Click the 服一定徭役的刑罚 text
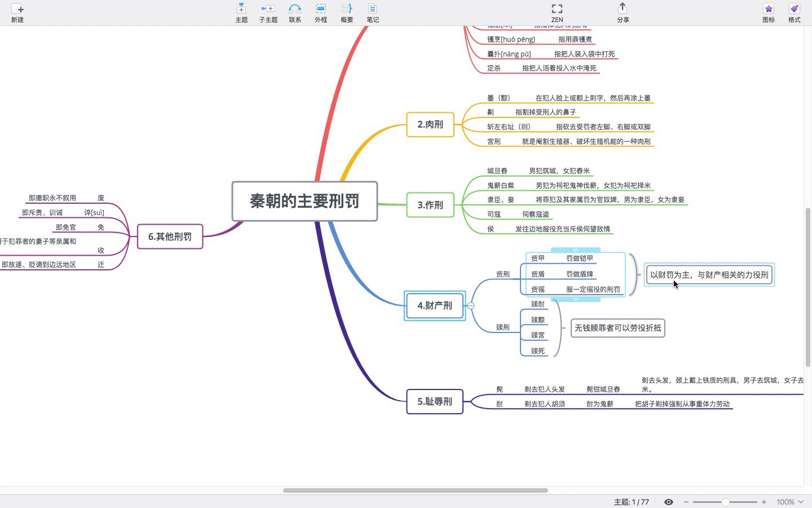The width and height of the screenshot is (812, 508). tap(593, 290)
